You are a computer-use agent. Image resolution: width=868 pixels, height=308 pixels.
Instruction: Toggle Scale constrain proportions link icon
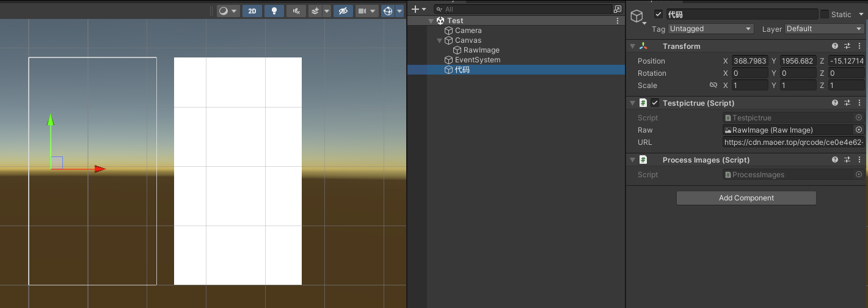[713, 86]
